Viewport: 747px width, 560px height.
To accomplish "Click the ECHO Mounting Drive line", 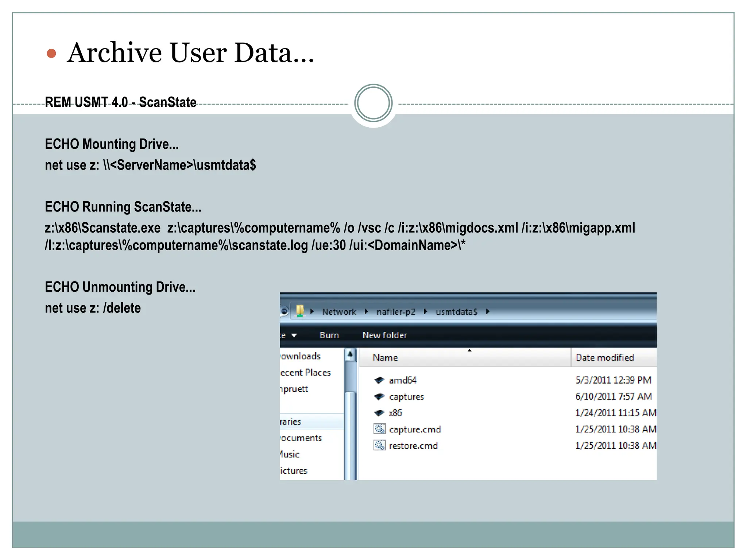I will coord(112,144).
